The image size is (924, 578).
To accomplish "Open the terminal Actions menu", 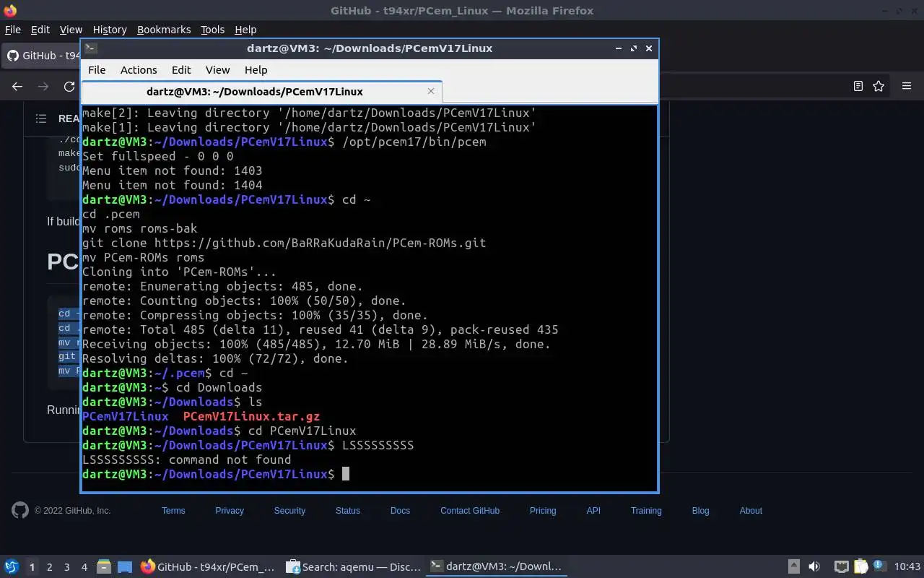I will [x=139, y=70].
